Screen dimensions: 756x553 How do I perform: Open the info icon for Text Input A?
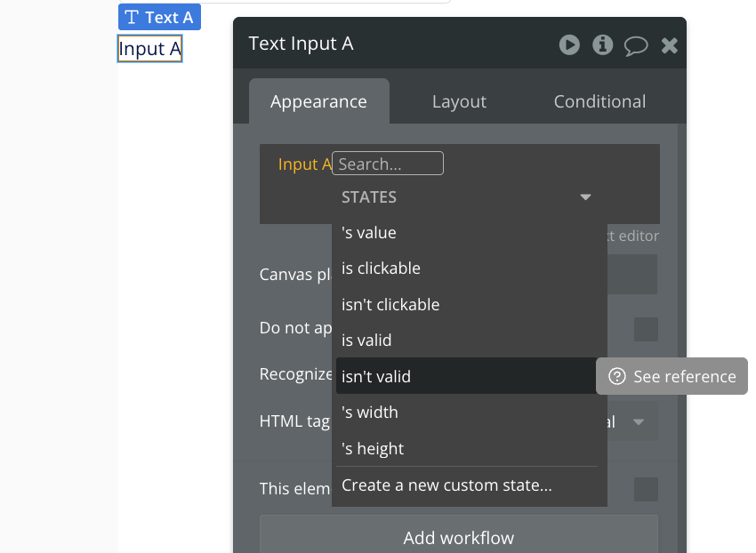[x=603, y=44]
